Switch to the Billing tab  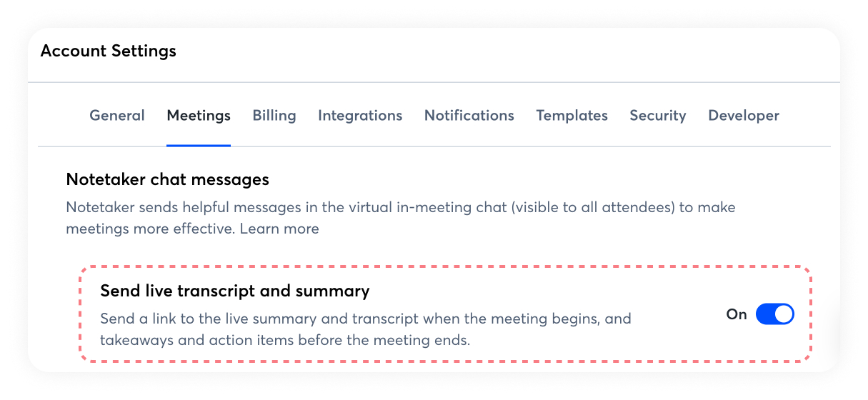point(274,116)
